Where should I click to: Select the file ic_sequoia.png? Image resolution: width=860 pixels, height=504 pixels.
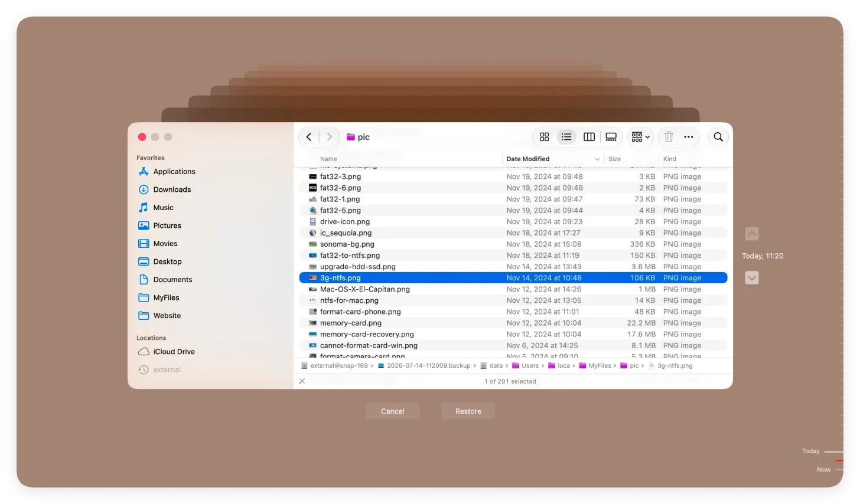513,233
